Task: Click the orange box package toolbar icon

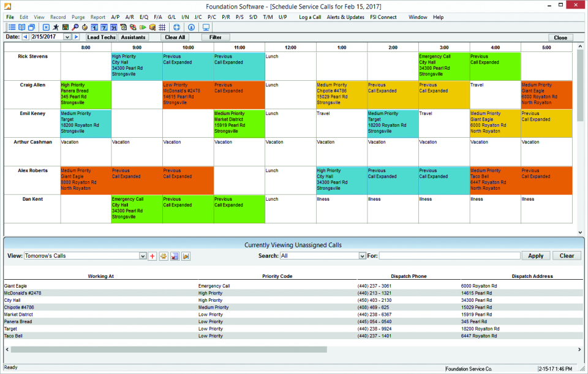Action: (x=153, y=28)
